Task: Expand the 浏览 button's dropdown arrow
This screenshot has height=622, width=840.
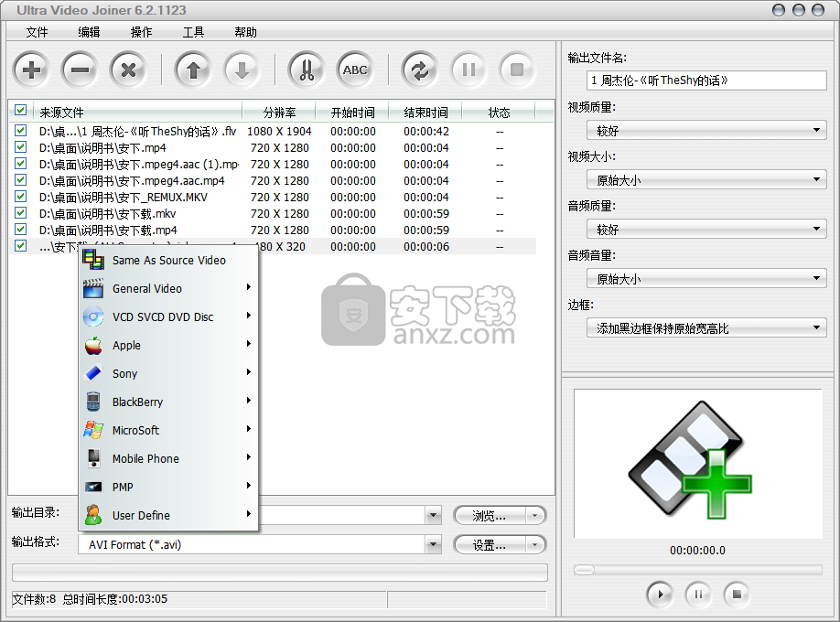Action: click(x=534, y=516)
